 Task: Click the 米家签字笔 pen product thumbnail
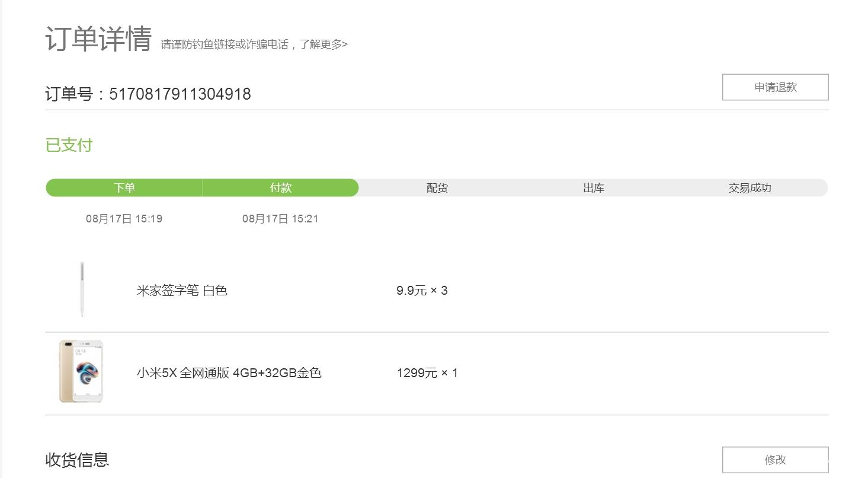(81, 290)
